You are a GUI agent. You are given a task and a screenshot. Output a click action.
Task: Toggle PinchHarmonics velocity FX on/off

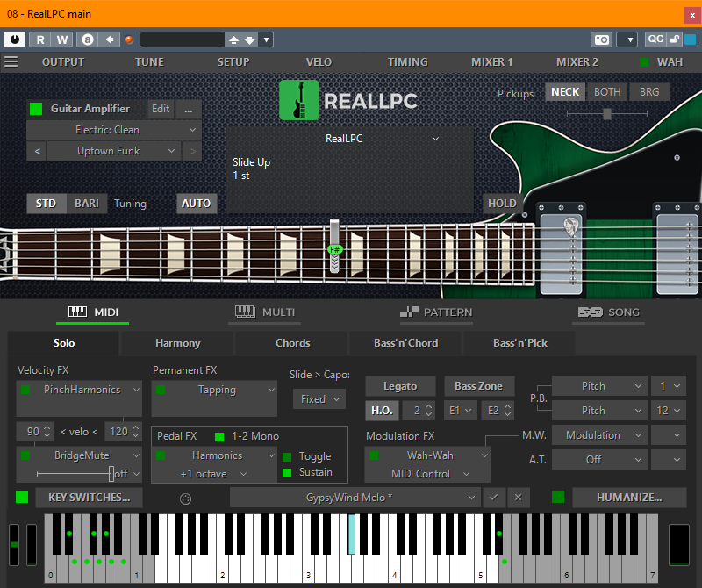click(25, 390)
